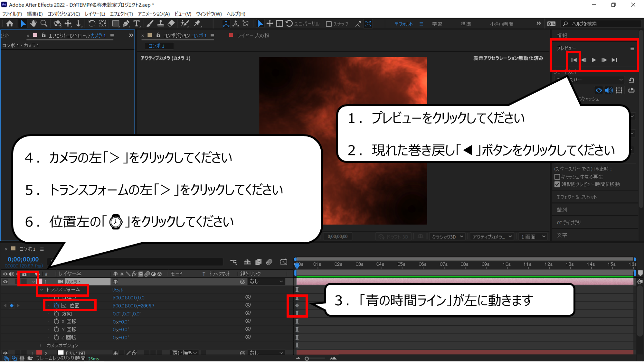Click the export preview icon

(631, 90)
